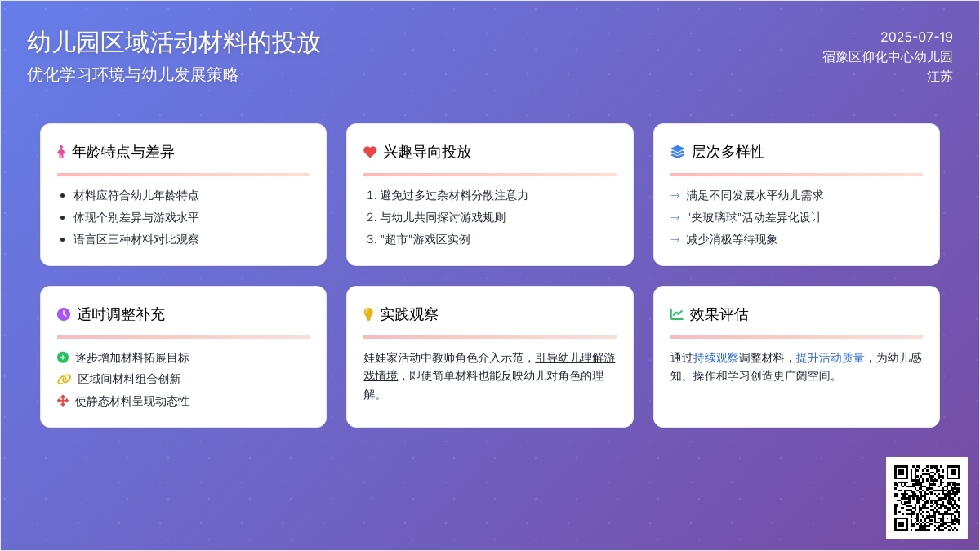Image resolution: width=980 pixels, height=551 pixels.
Task: Click the text 使静态材料呈现动态性
Action: (132, 401)
